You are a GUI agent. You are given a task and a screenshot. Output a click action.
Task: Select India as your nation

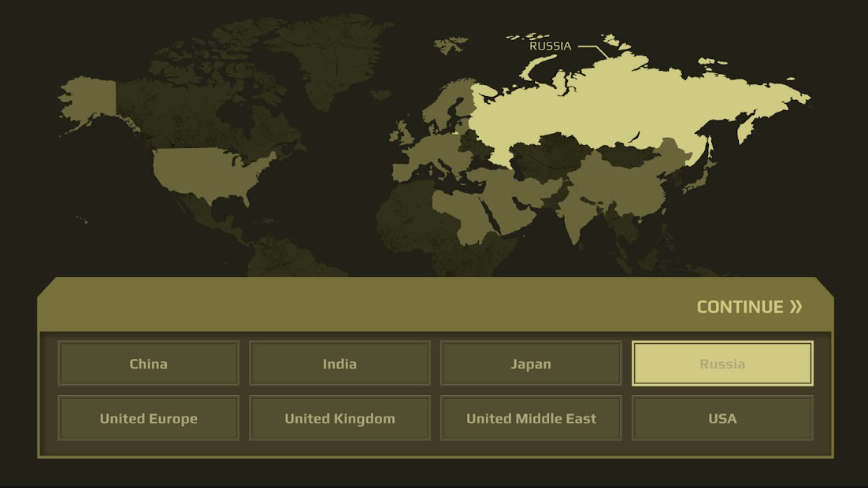[x=339, y=364]
